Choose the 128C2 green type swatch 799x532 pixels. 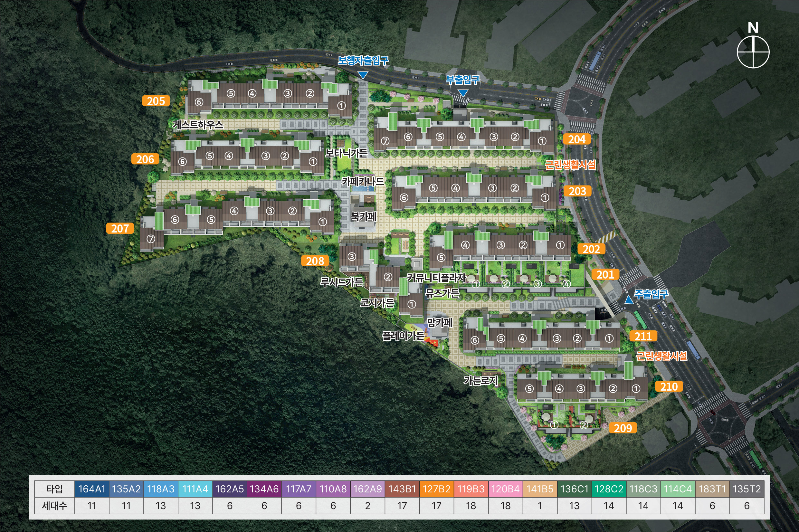click(609, 489)
